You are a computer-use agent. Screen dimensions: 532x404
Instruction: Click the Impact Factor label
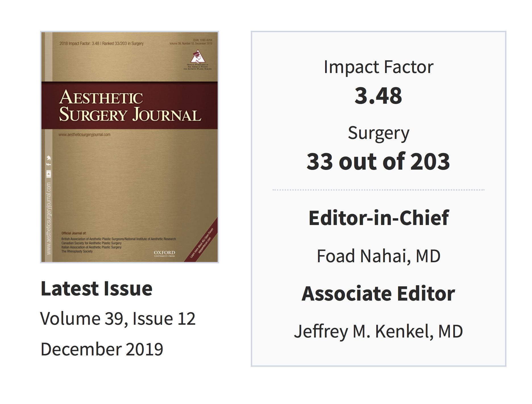379,67
